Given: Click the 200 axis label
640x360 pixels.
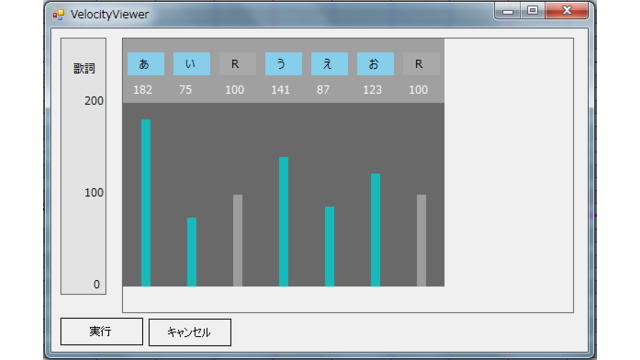Looking at the screenshot, I should (x=94, y=101).
